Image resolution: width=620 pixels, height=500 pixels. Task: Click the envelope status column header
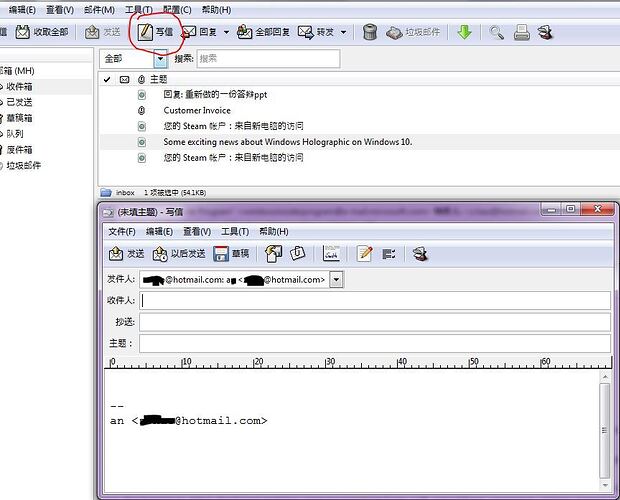[x=124, y=79]
